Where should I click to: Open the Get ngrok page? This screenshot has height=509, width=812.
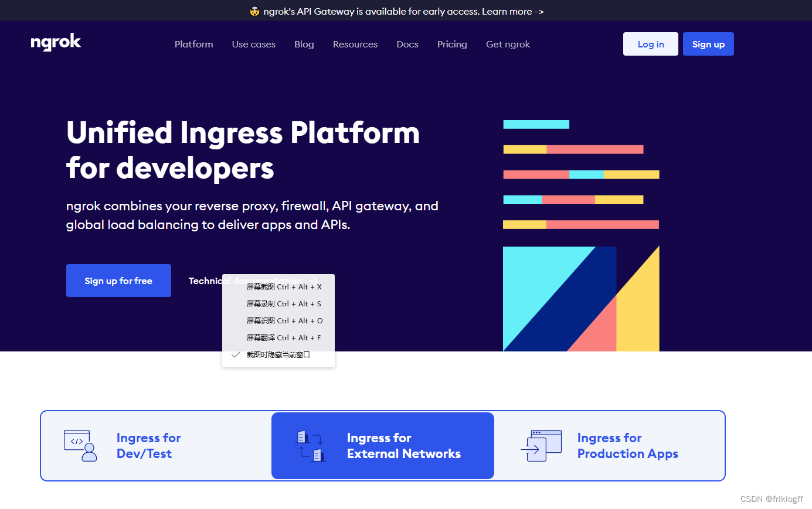[508, 44]
